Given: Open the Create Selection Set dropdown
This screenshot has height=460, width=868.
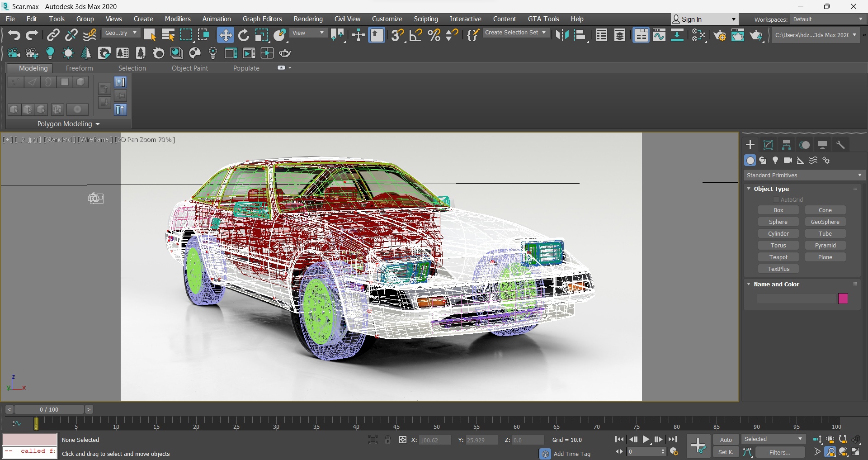Looking at the screenshot, I should point(515,33).
